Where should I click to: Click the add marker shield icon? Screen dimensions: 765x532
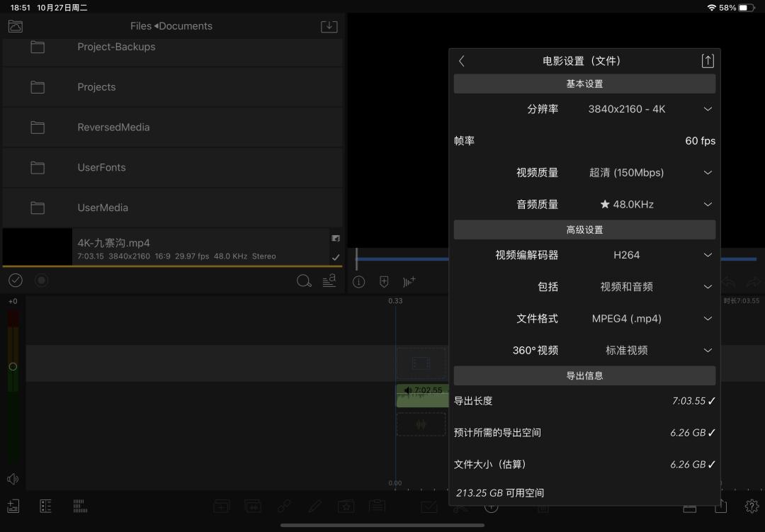click(x=384, y=281)
